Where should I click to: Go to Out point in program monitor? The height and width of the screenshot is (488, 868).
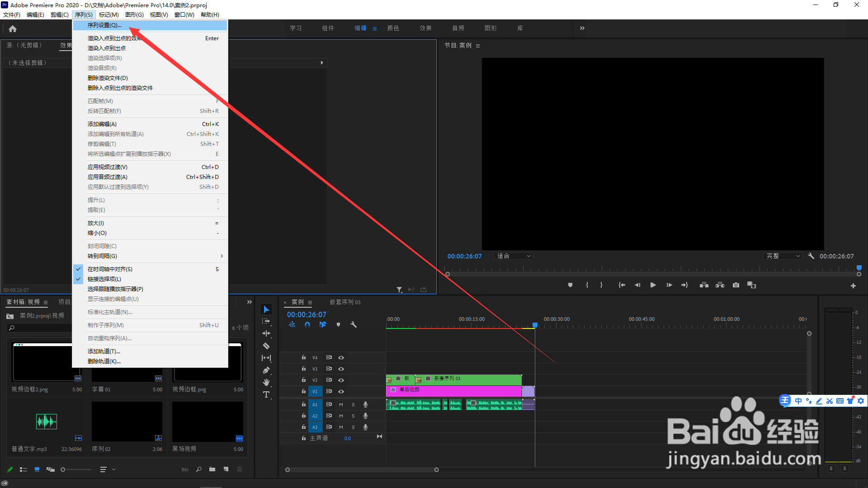click(x=684, y=285)
